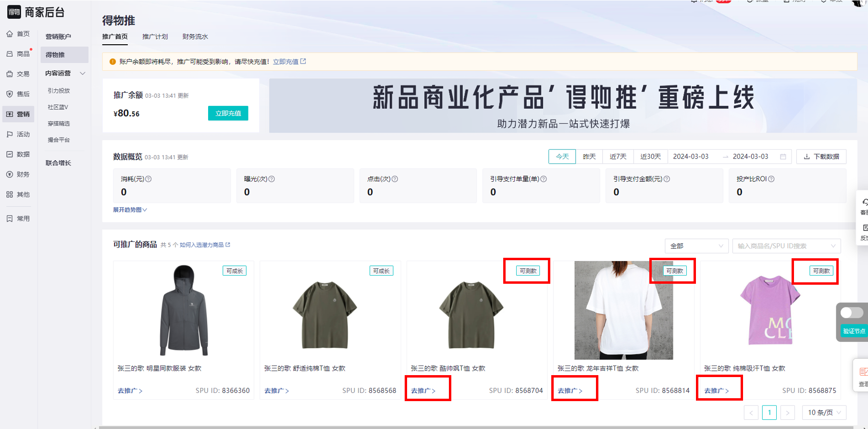Open 联合增长 in the submenu

pyautogui.click(x=58, y=163)
